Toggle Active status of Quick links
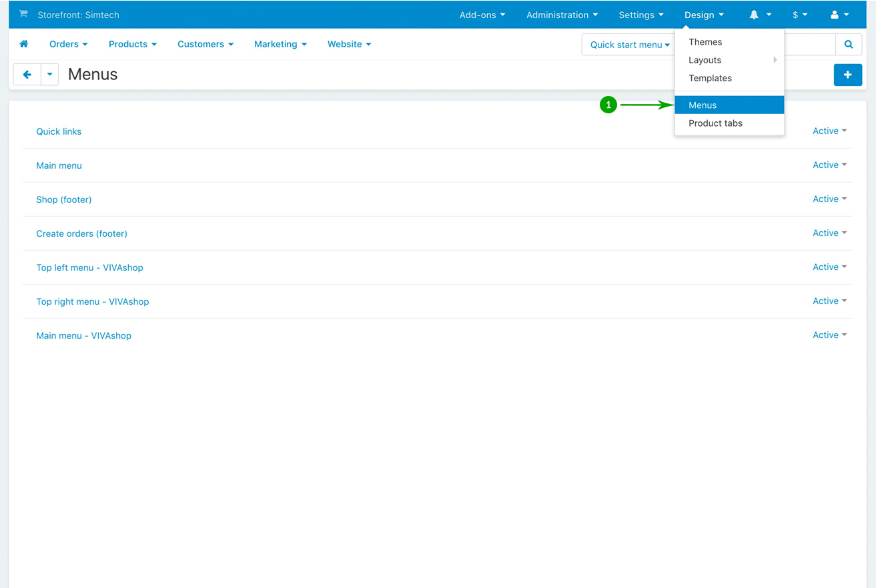876x588 pixels. click(x=829, y=131)
